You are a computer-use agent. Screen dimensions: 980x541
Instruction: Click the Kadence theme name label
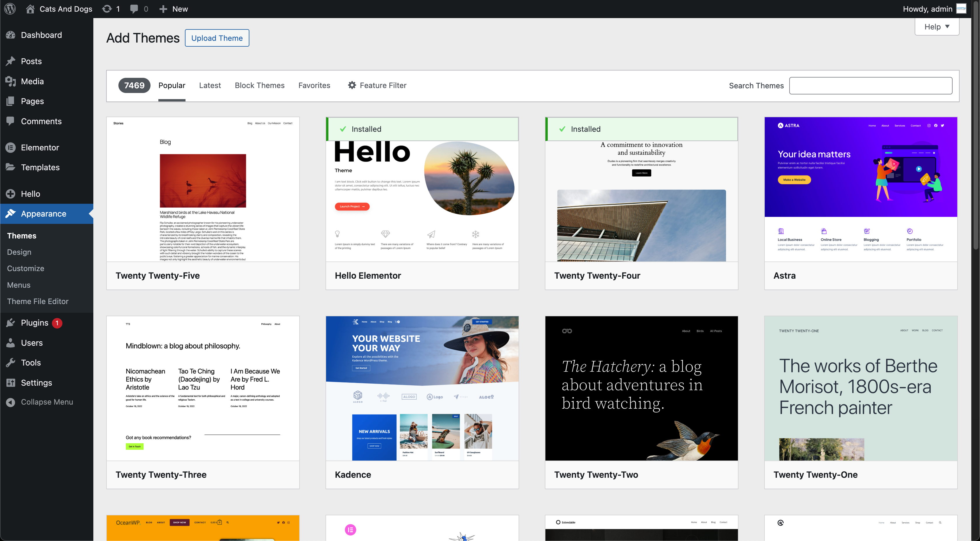353,475
